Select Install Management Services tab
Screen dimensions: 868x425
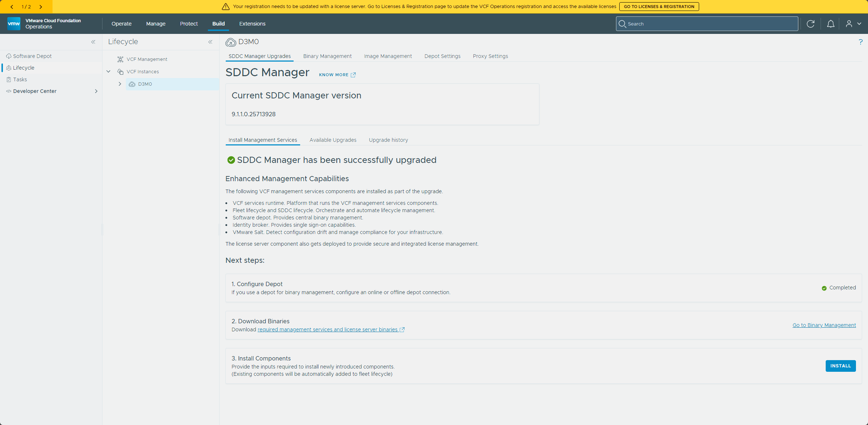[x=263, y=140]
